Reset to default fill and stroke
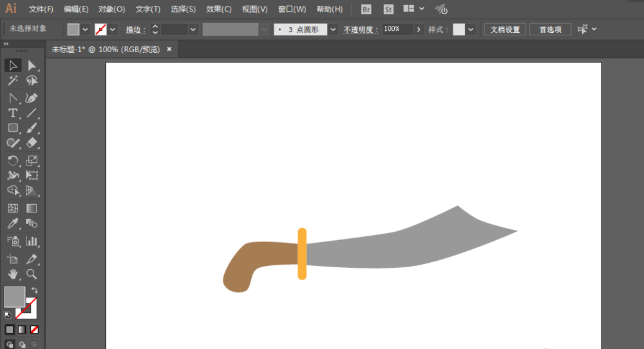The image size is (644, 349). (x=8, y=315)
